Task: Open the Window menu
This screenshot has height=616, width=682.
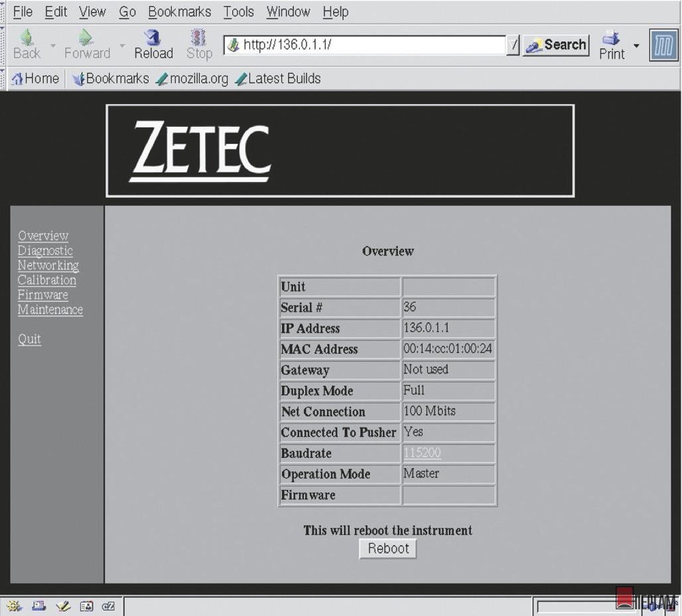Action: 289,12
